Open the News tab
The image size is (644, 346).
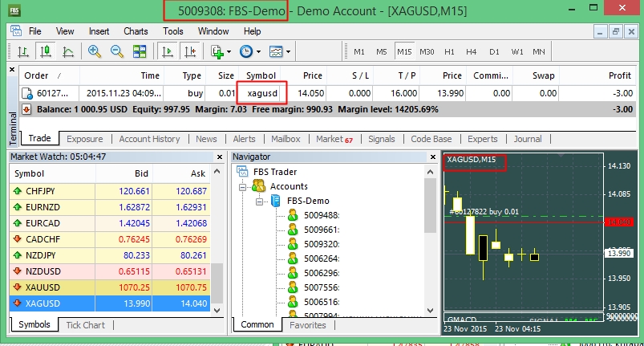[x=206, y=139]
